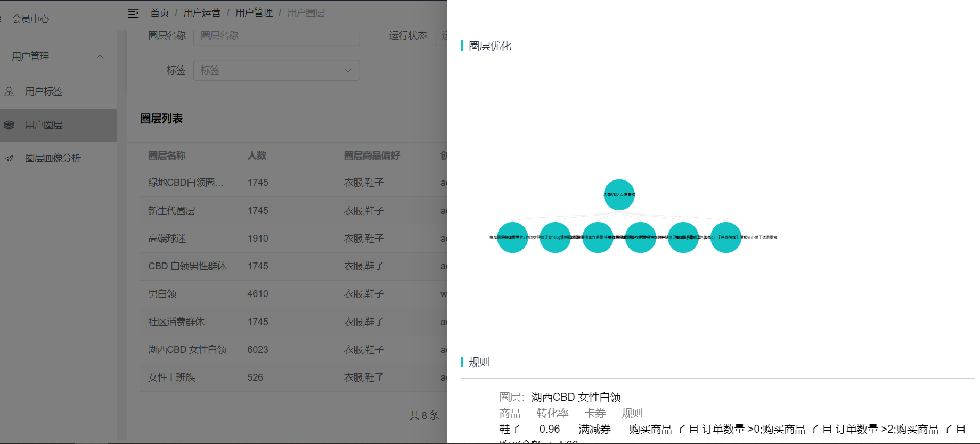Click the 圈层优化 section title

point(490,46)
